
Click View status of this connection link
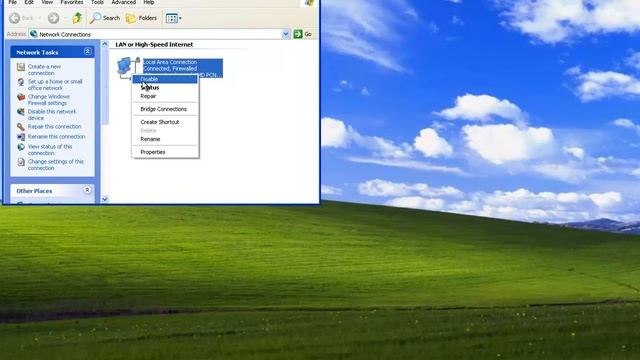point(50,150)
